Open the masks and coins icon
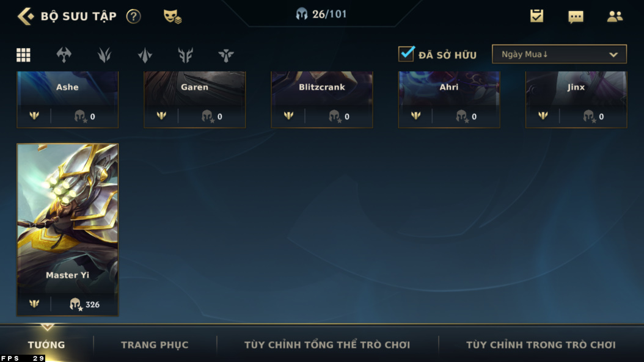 (x=172, y=16)
